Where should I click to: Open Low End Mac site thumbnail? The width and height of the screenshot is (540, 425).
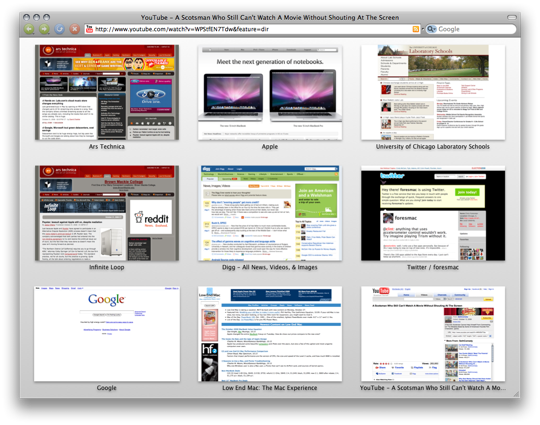pos(270,333)
